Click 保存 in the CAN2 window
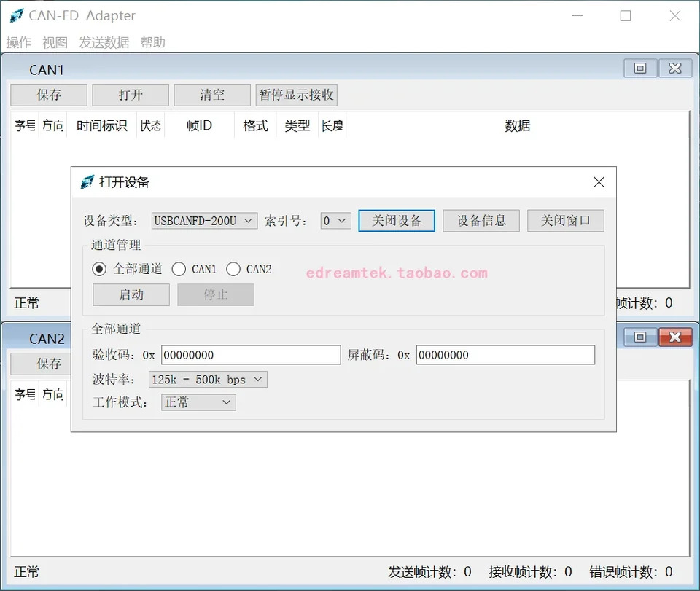This screenshot has height=591, width=700. 41,364
